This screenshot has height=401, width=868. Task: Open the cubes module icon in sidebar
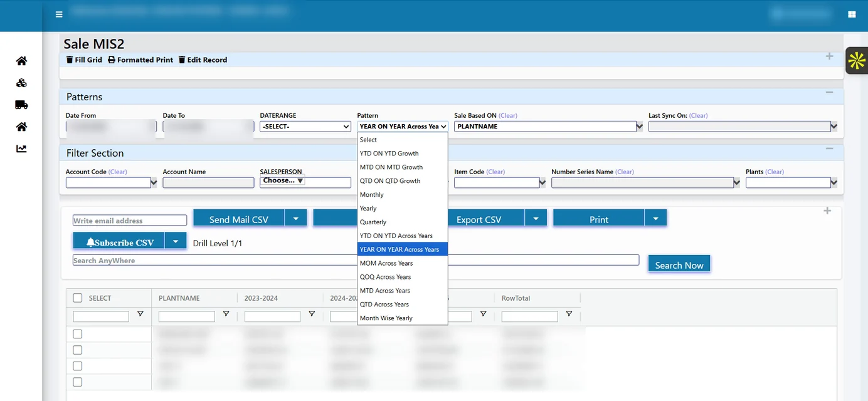click(x=21, y=83)
